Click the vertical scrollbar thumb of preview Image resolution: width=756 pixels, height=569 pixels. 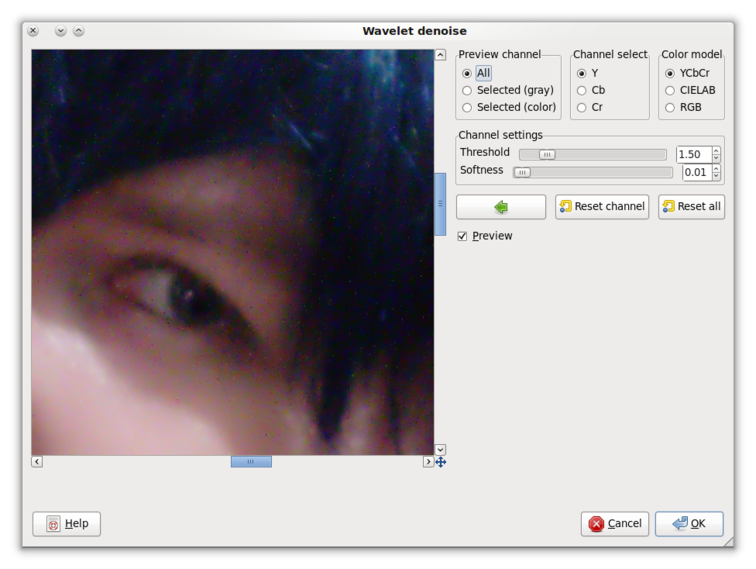pyautogui.click(x=440, y=204)
